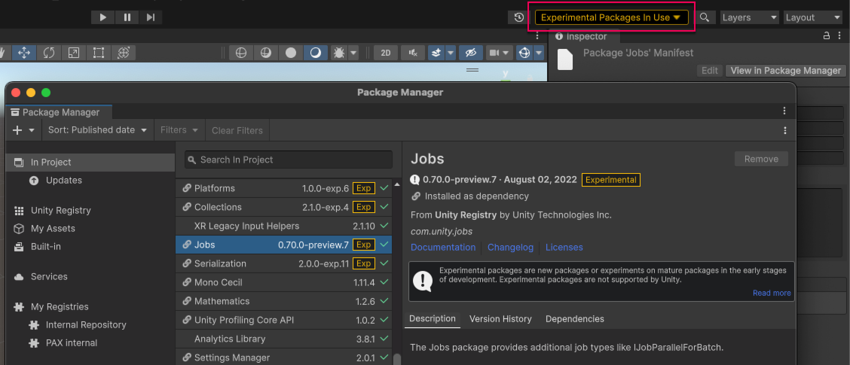Open the Filters dropdown
Viewport: 850px width, 365px height.
[x=179, y=130]
